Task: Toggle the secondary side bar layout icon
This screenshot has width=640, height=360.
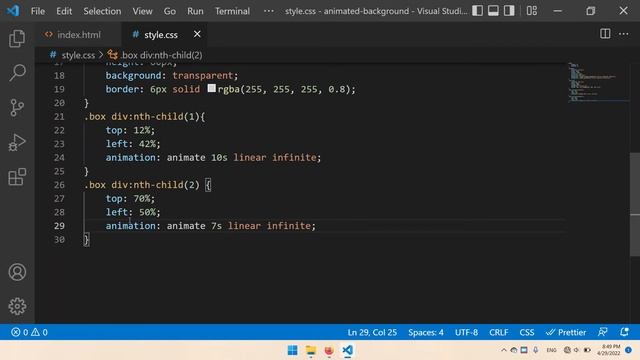Action: [x=509, y=11]
